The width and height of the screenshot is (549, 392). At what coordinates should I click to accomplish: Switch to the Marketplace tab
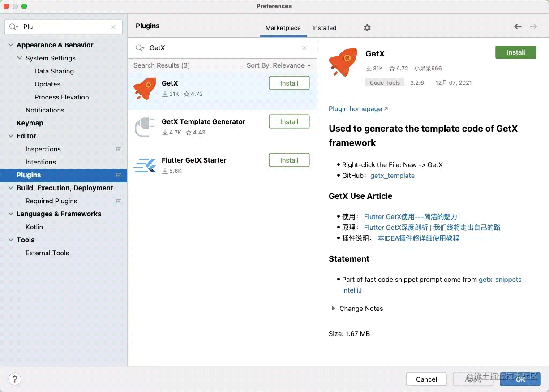tap(283, 28)
